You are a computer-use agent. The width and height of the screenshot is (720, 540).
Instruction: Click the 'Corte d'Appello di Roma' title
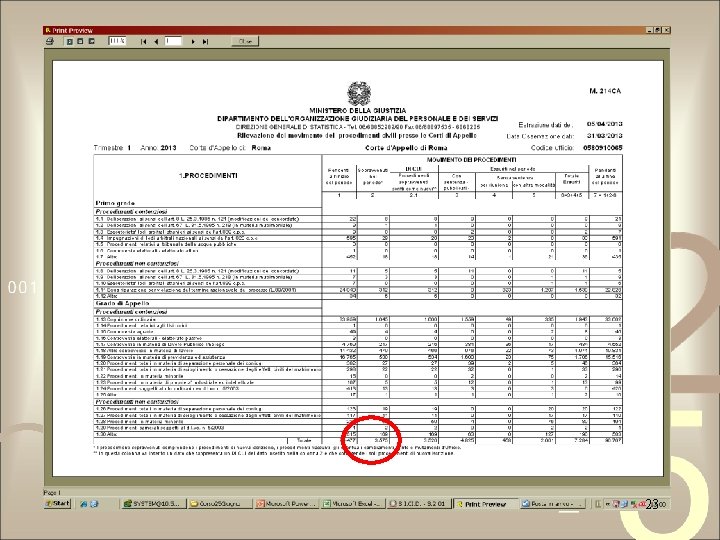(x=406, y=148)
